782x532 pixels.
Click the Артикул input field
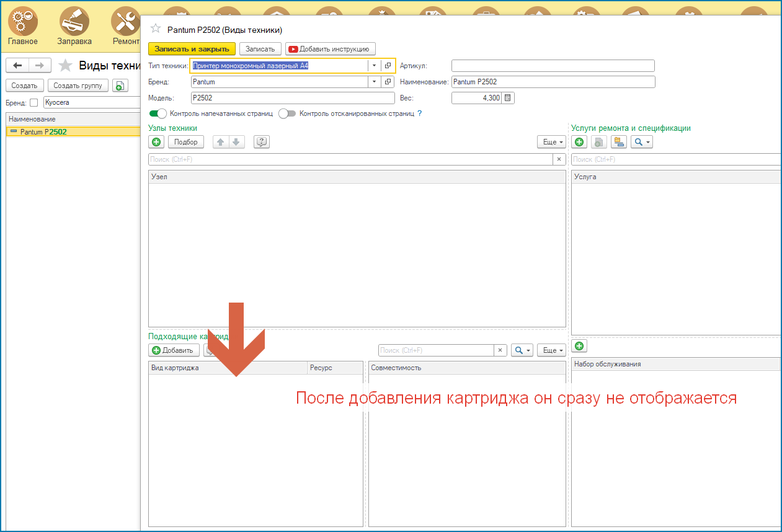553,66
